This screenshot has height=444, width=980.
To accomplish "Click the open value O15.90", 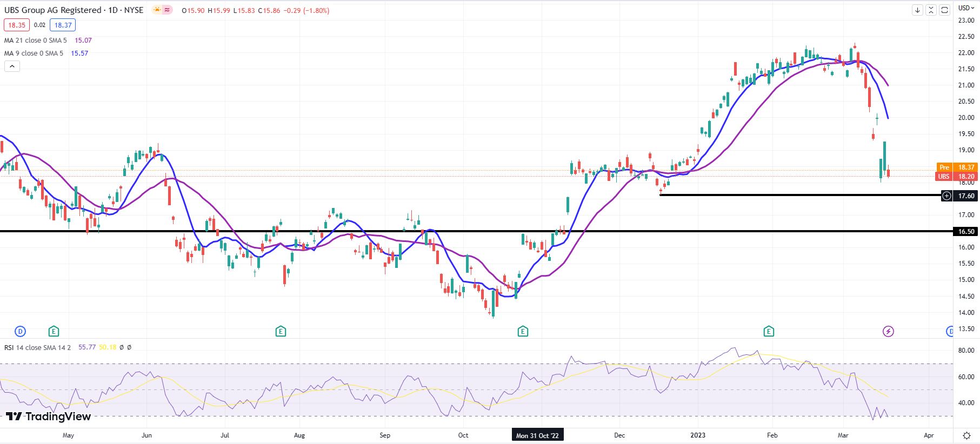I will [x=193, y=11].
